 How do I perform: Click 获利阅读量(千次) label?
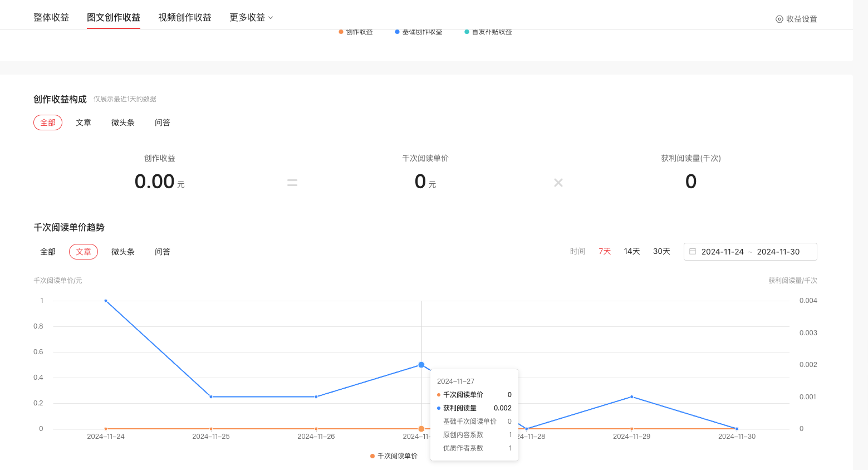pos(691,158)
